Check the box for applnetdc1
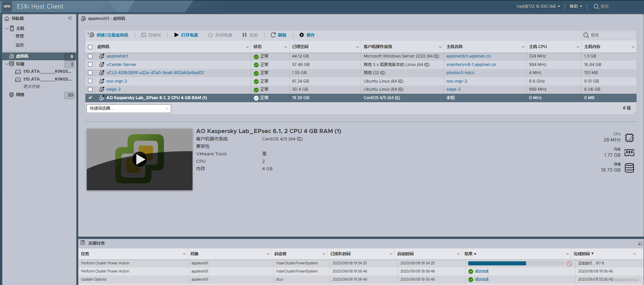 pos(90,56)
